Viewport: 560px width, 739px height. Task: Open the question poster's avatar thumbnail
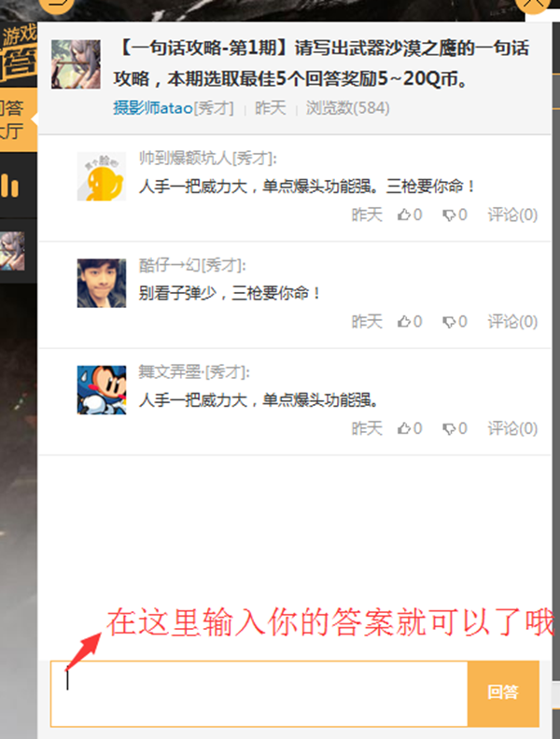[76, 64]
